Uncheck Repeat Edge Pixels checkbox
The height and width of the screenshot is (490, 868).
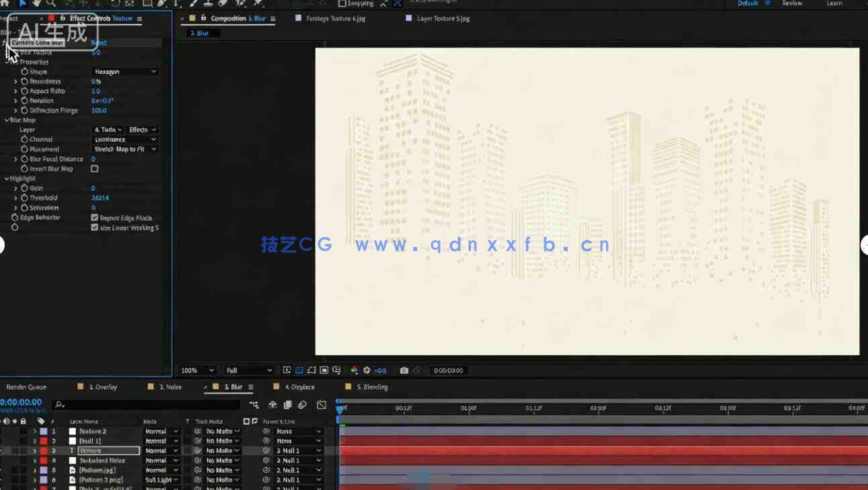95,217
